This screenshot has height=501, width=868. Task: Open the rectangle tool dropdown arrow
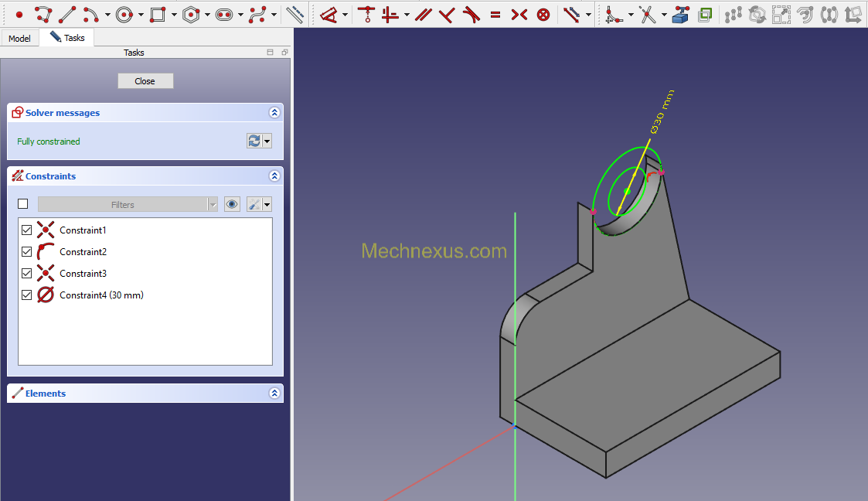point(174,15)
